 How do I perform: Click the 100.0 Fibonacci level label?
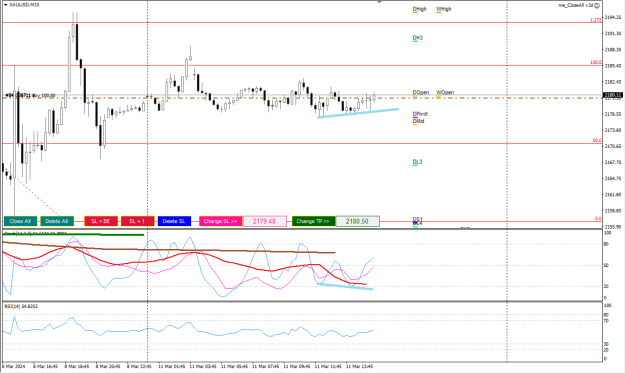pos(596,63)
